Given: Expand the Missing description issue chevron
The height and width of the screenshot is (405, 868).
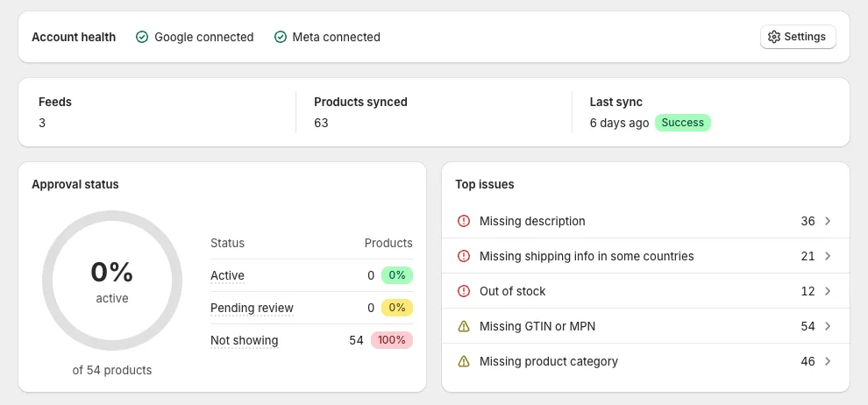Looking at the screenshot, I should pos(829,221).
